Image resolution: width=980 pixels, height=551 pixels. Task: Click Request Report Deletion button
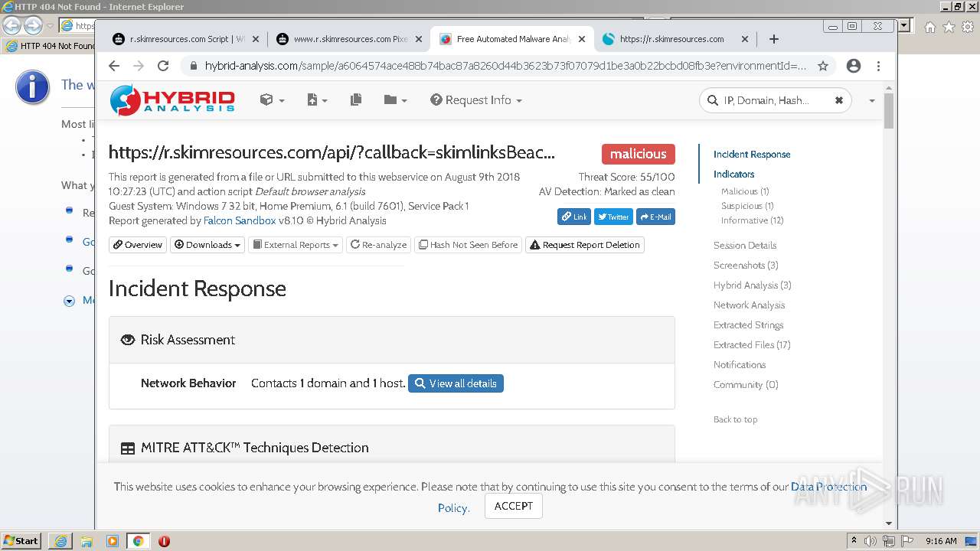[585, 245]
